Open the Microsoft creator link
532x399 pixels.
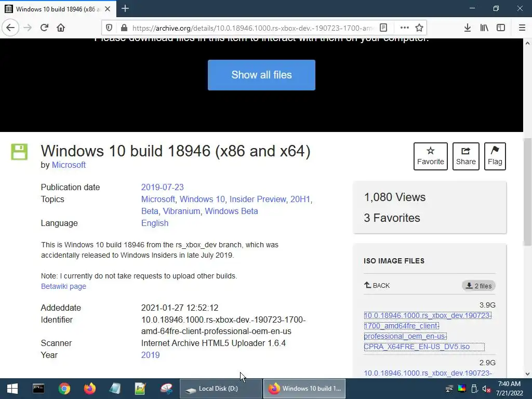(69, 165)
